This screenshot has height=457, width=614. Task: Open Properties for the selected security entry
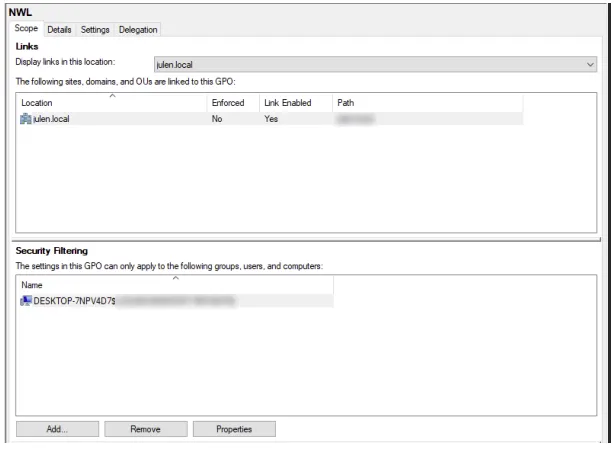point(234,429)
